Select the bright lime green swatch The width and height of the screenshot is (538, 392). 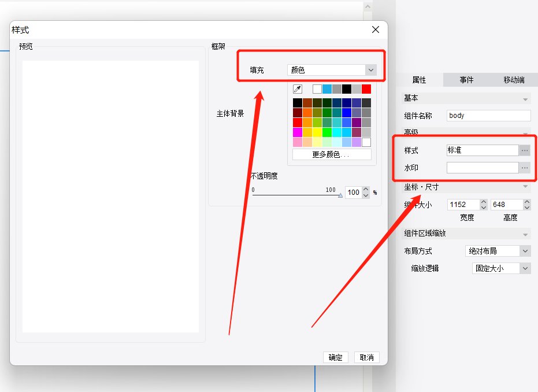pos(327,132)
